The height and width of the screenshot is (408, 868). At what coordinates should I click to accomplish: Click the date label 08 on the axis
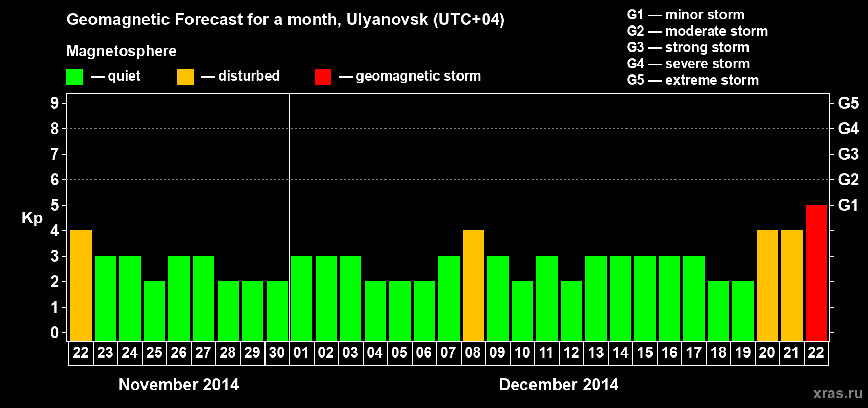tap(473, 353)
